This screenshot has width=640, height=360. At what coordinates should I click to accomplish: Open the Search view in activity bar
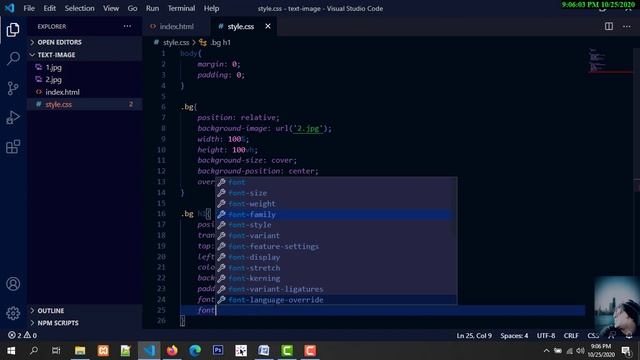click(13, 59)
